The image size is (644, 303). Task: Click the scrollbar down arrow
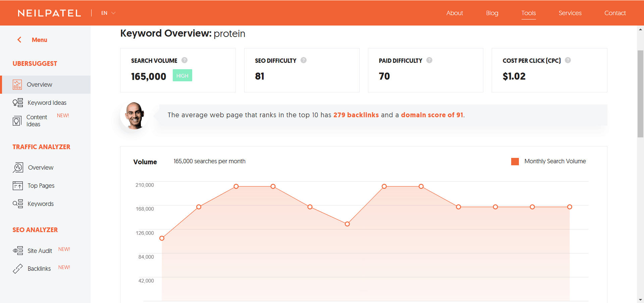(x=640, y=300)
